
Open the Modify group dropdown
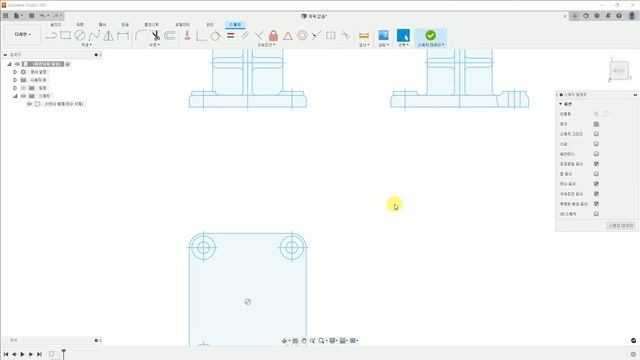coord(154,45)
